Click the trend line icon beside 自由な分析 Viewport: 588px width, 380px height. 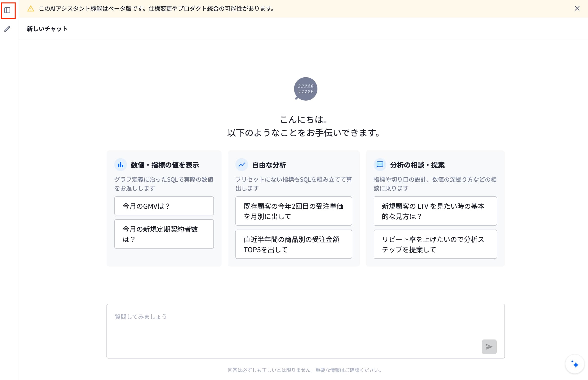pos(242,165)
